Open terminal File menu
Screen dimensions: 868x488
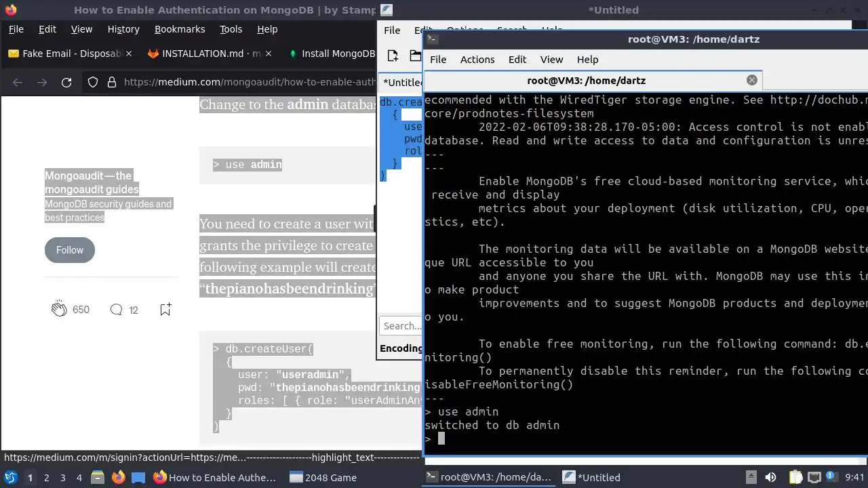[438, 59]
